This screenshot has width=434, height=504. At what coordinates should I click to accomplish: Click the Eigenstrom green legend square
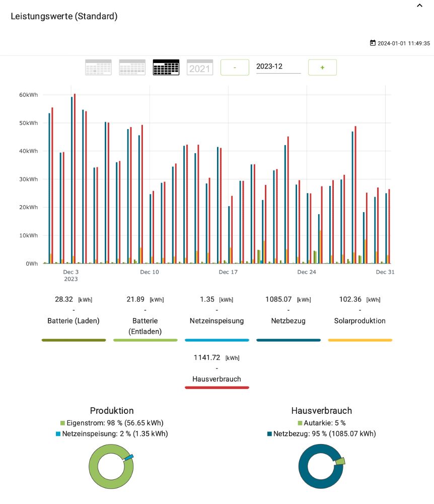click(62, 423)
